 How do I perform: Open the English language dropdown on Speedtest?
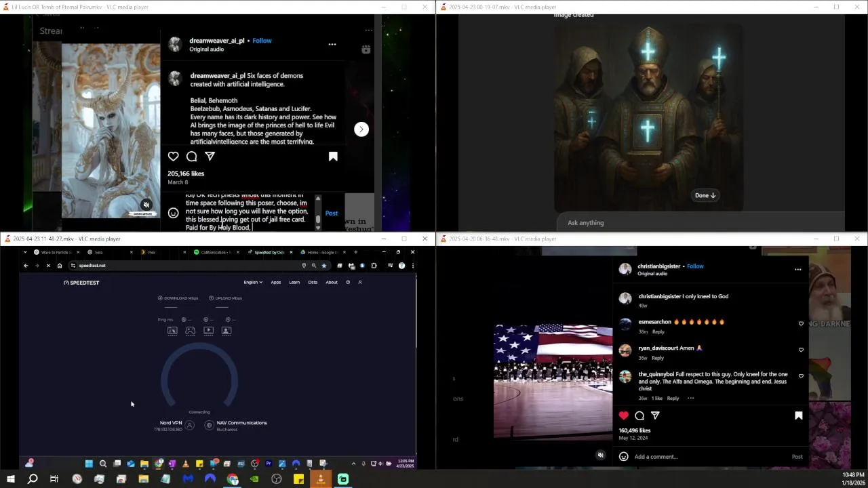point(253,282)
